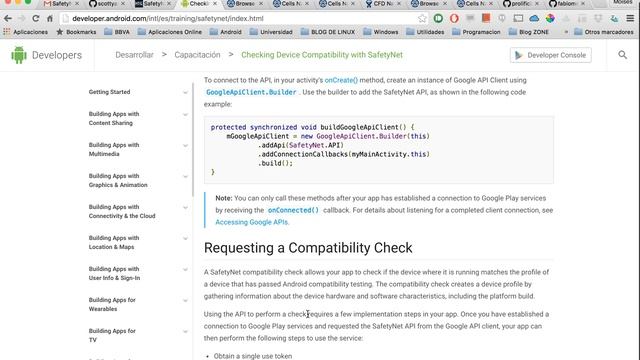The image size is (640, 360).
Task: Click the browser forward arrow
Action: [21, 18]
